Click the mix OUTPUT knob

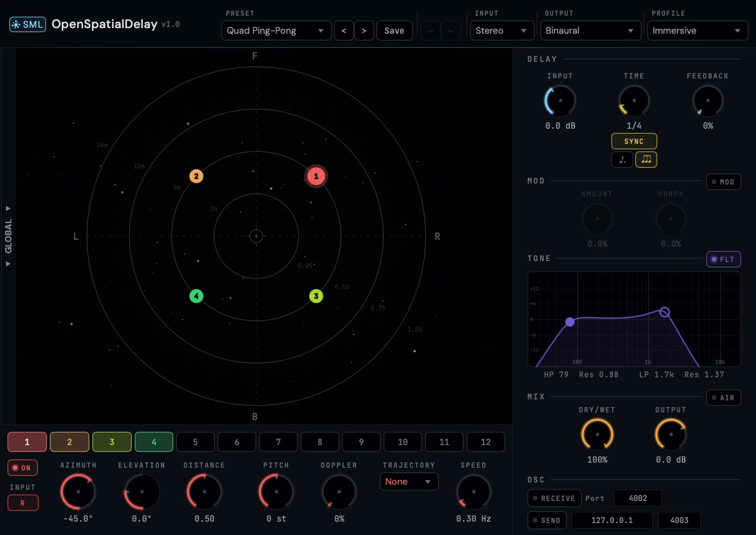tap(671, 434)
